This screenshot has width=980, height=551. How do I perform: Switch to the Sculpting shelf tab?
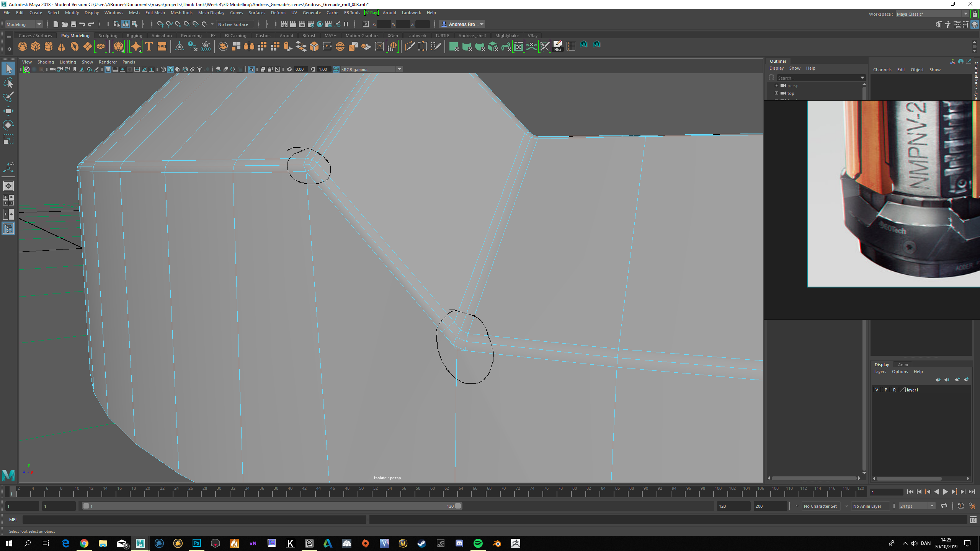tap(108, 35)
